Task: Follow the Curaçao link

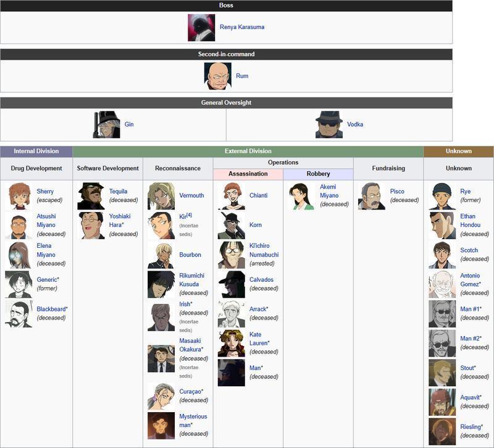Action: coord(190,392)
